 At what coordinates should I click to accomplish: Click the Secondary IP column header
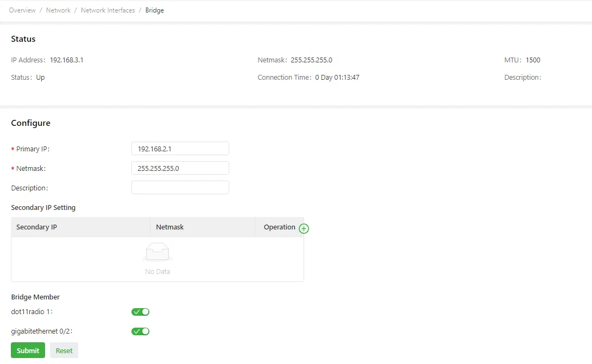coord(80,227)
